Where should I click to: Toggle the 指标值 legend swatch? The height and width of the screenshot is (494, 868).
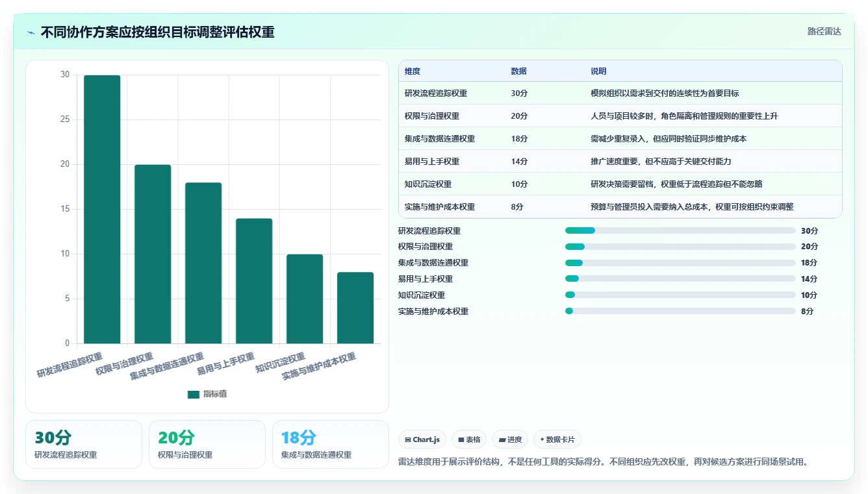point(194,394)
